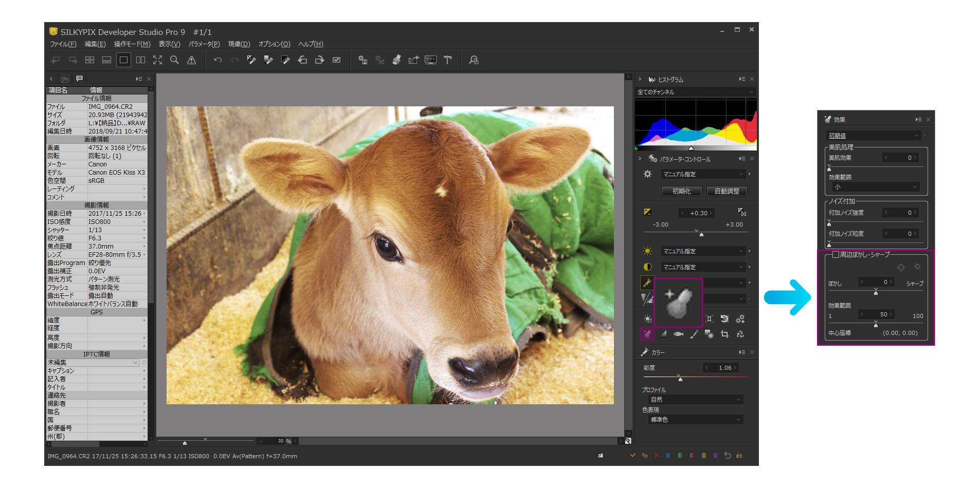This screenshot has height=488, width=980.
Task: Adjust the 彩度 saturation slider handle
Action: 680,379
